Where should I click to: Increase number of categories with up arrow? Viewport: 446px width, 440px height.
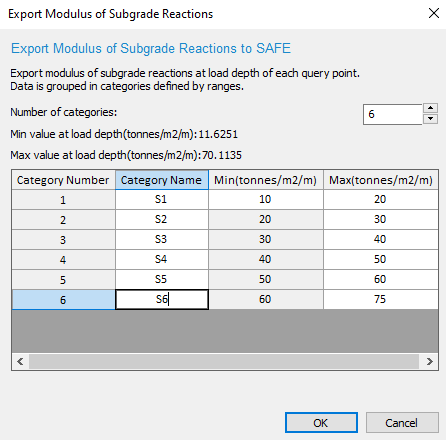pos(430,108)
